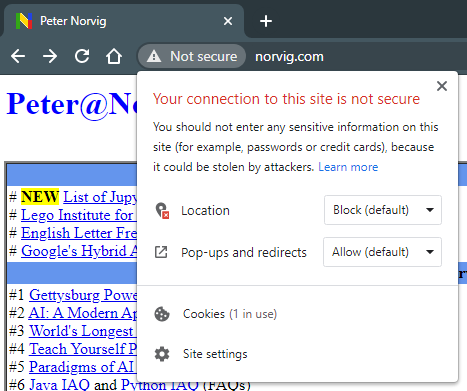Click the Location blocked pin icon

162,211
